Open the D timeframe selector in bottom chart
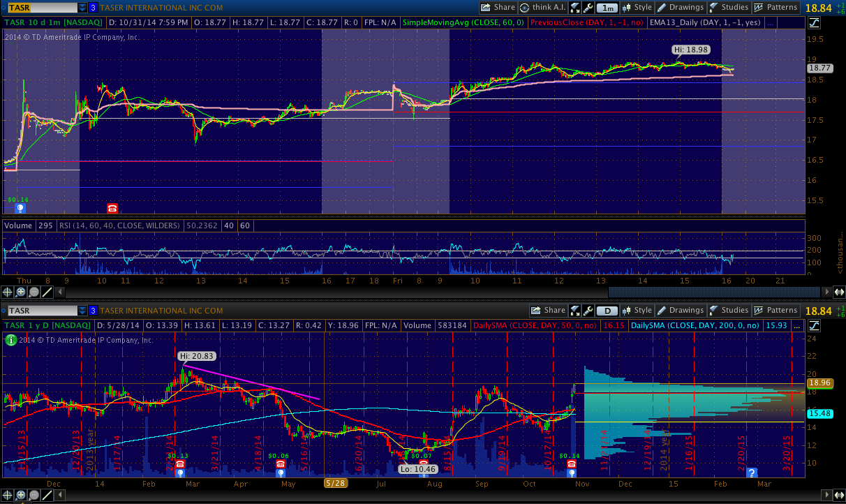The image size is (846, 504). coord(607,311)
